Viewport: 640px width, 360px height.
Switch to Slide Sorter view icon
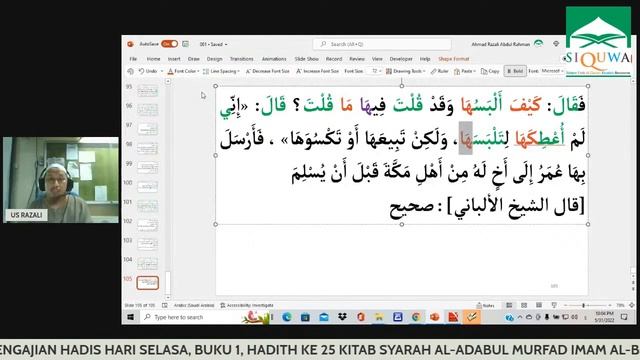pyautogui.click(x=524, y=305)
